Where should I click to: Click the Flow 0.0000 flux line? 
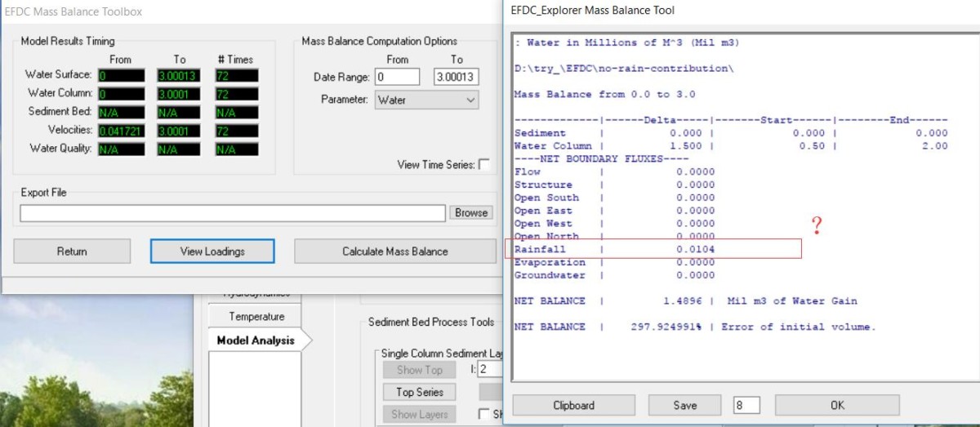(614, 171)
